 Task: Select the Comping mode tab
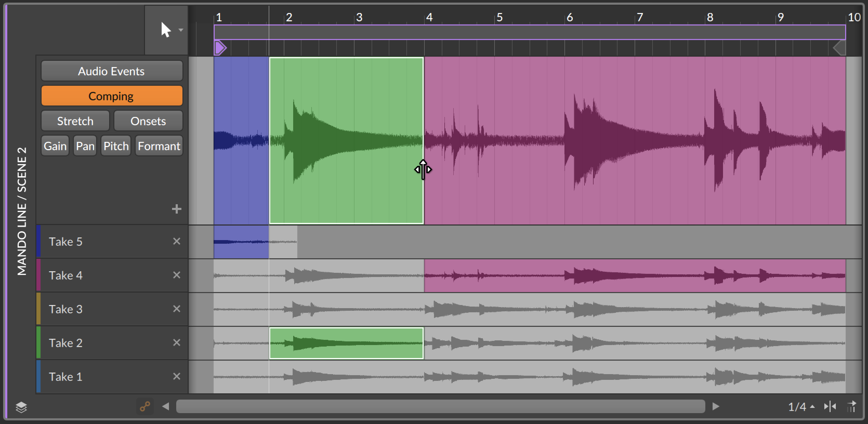click(x=112, y=96)
